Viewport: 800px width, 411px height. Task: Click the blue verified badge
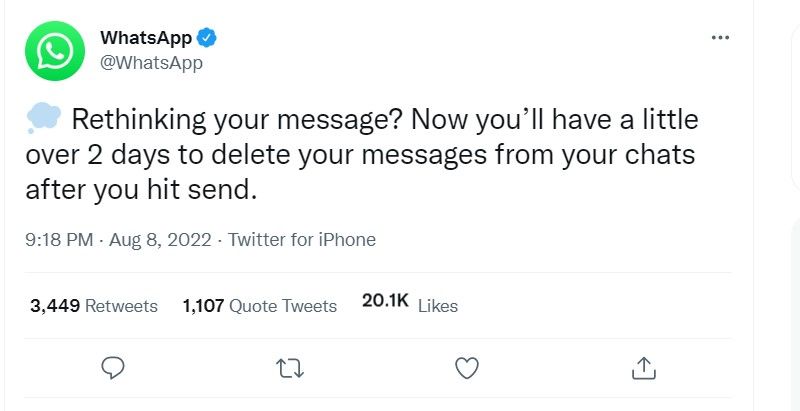point(207,39)
